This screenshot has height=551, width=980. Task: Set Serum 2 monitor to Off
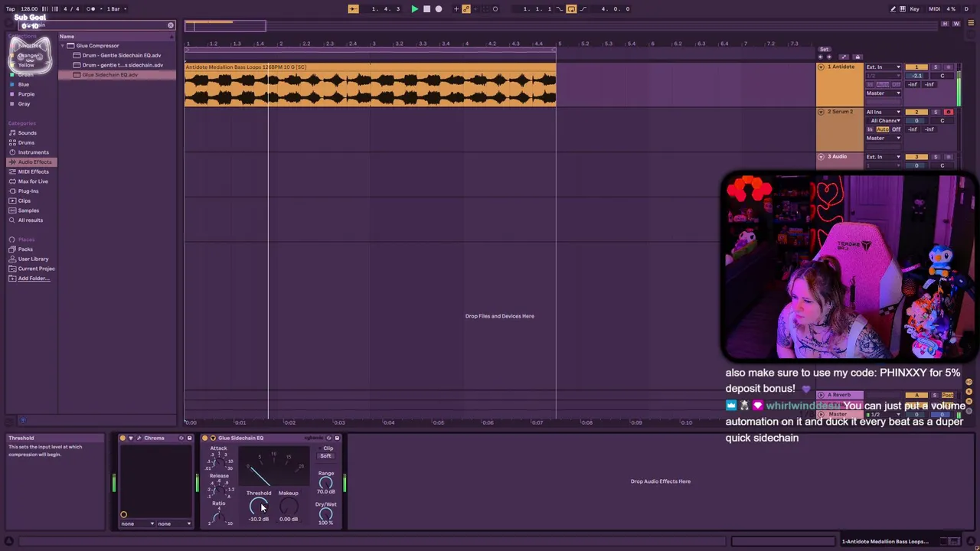(x=897, y=130)
